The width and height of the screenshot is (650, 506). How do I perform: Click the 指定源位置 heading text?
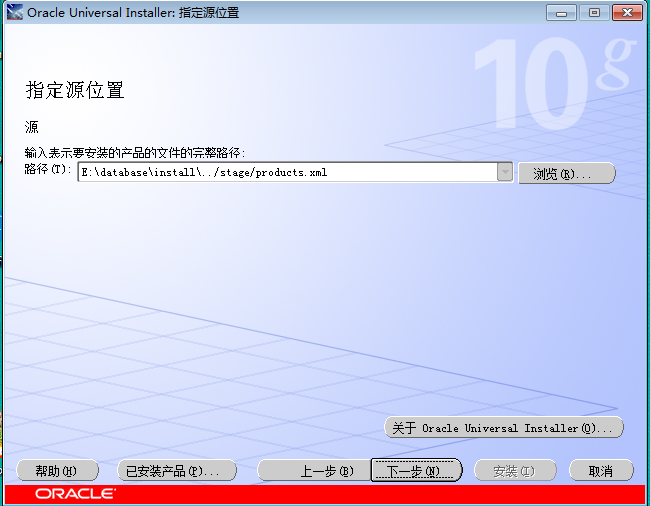tap(75, 90)
